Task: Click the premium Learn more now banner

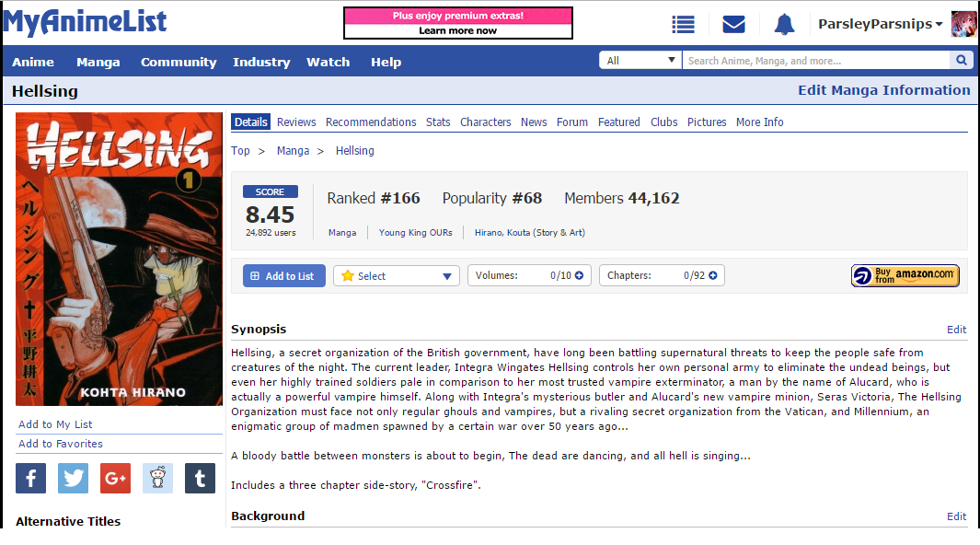Action: pos(458,23)
